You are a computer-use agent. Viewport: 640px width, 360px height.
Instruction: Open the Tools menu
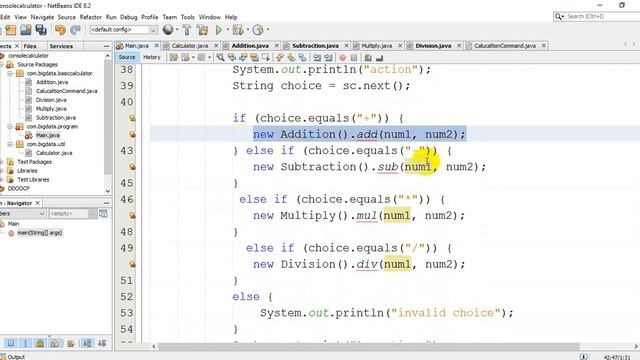pos(188,17)
